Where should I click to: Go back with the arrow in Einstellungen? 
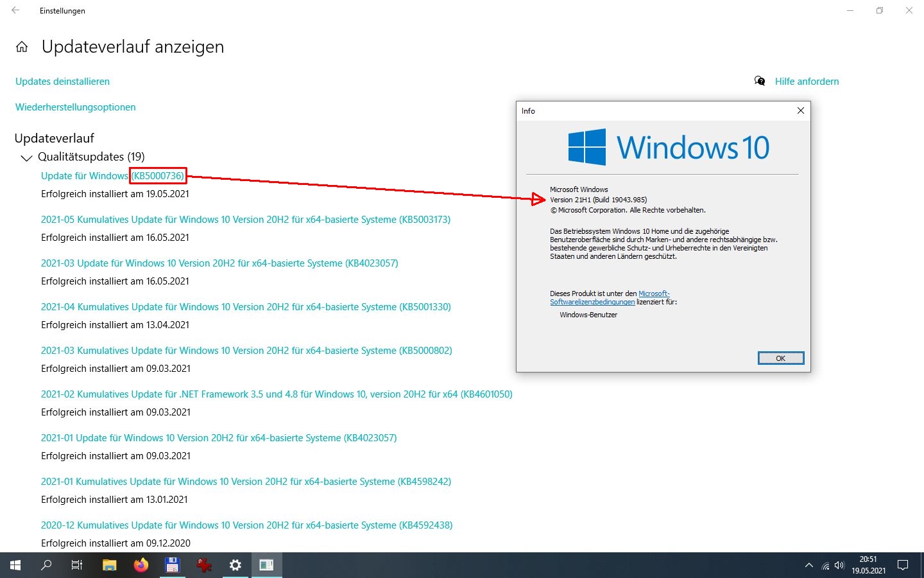(15, 10)
